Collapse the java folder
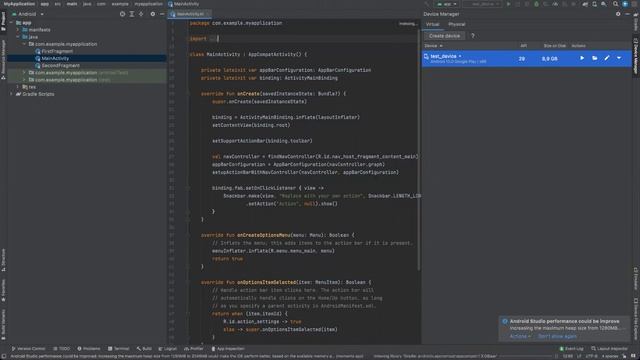Image resolution: width=640 pixels, height=360 pixels. tap(18, 37)
